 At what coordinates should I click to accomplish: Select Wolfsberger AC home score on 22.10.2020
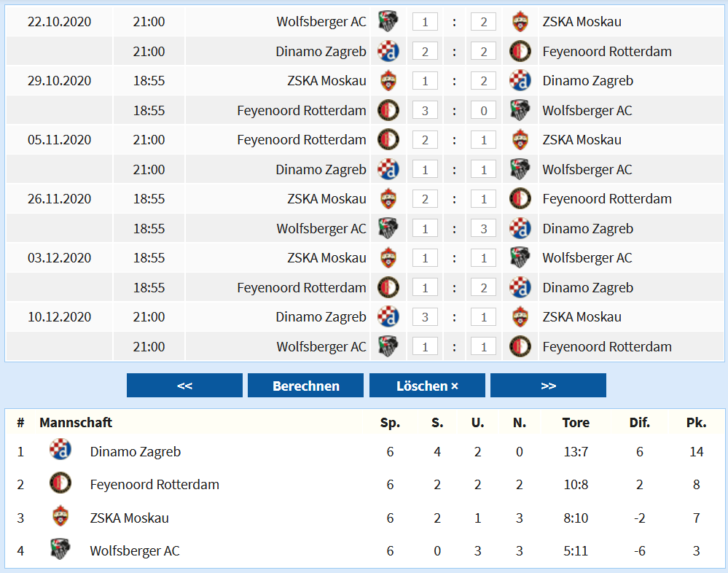pyautogui.click(x=425, y=22)
